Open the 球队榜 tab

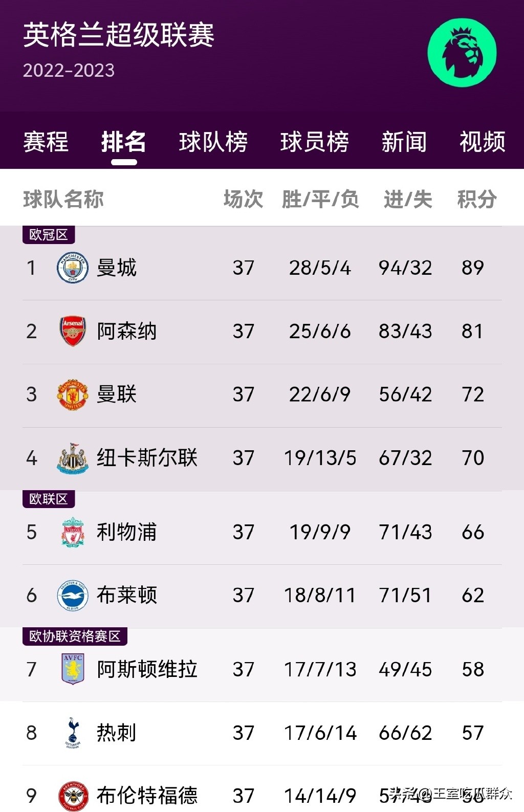tap(213, 142)
